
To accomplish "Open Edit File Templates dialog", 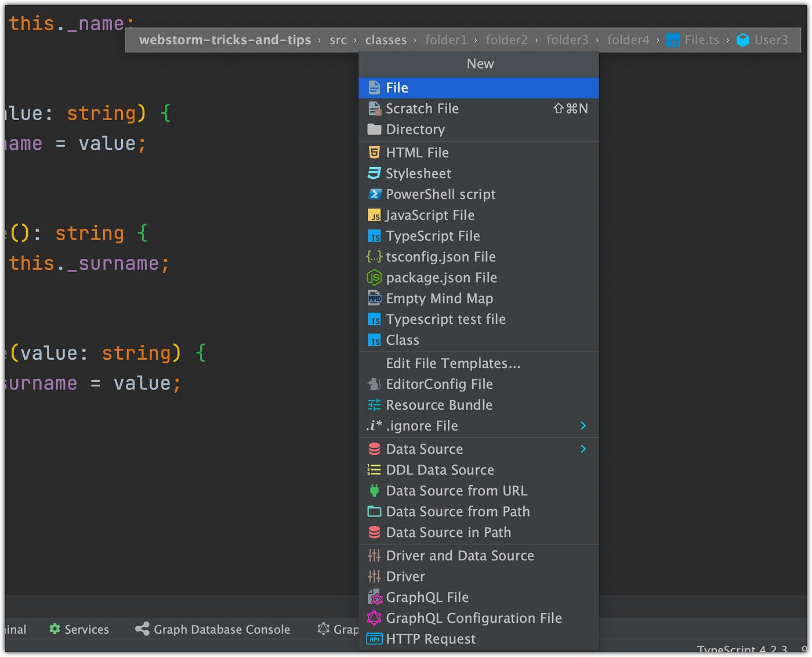I will tap(453, 363).
